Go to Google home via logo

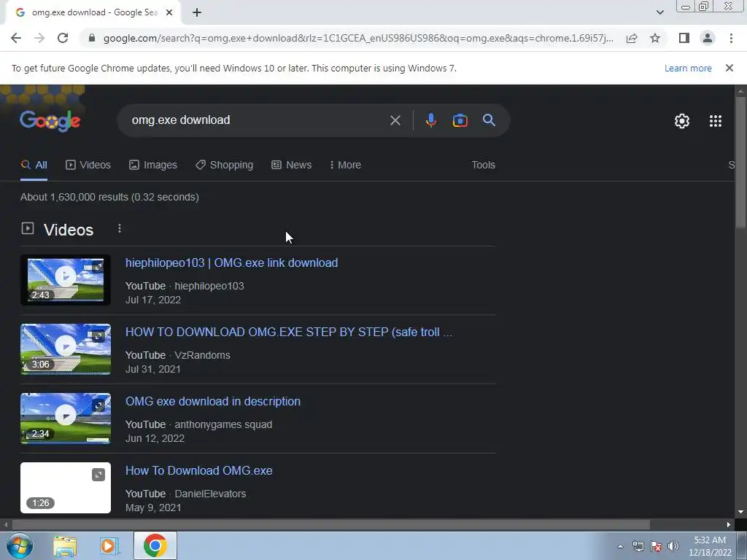50,121
